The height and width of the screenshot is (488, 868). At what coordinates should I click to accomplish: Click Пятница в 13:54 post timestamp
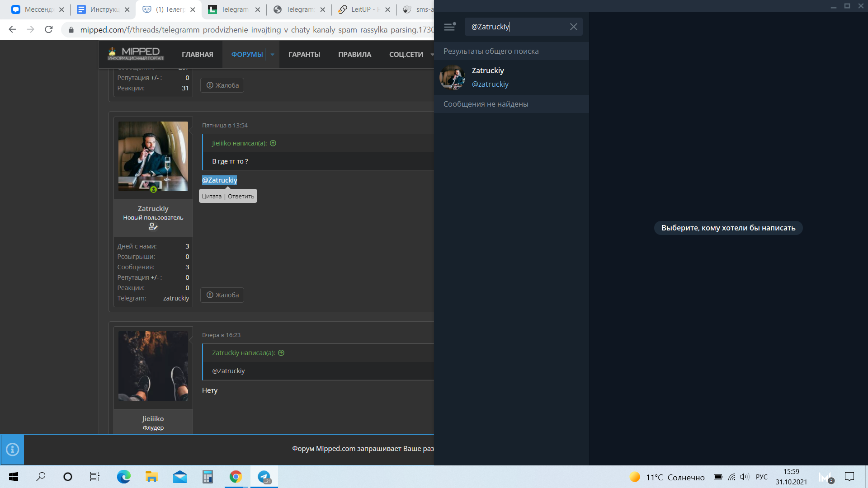pos(225,126)
